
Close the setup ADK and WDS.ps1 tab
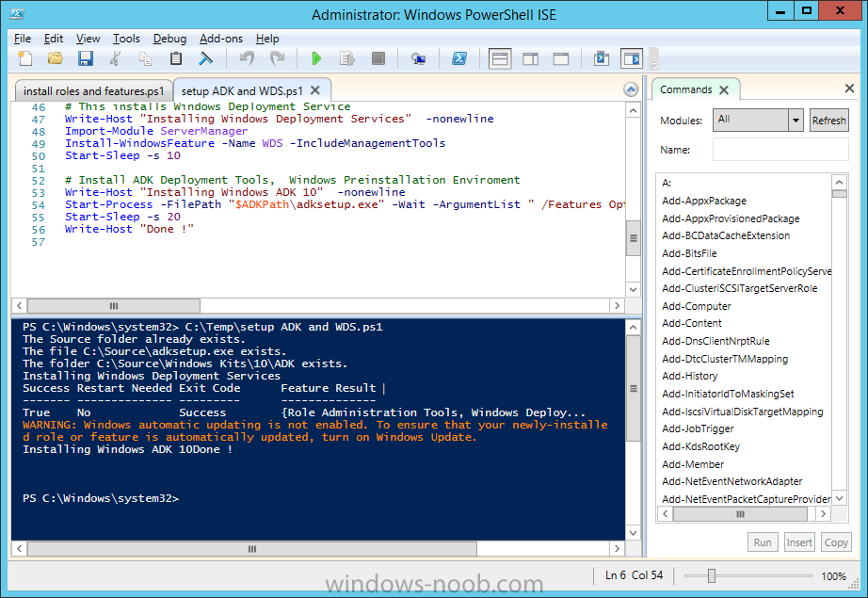pos(315,90)
